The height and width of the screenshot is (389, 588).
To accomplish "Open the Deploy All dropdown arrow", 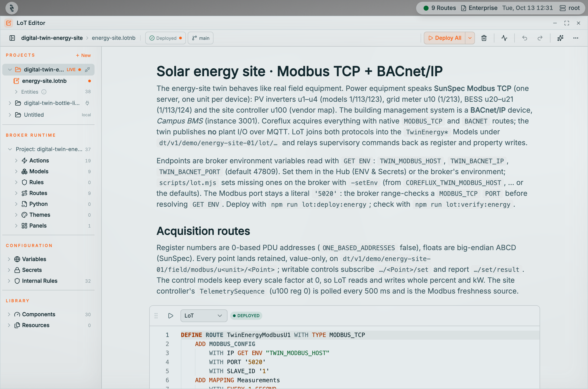I will coord(470,38).
